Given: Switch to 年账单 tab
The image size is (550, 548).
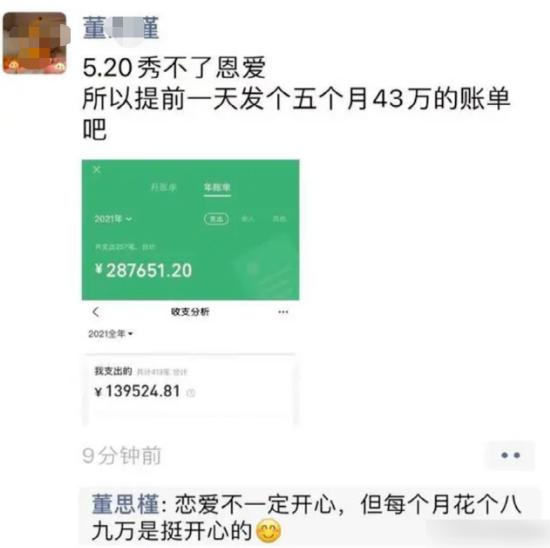Looking at the screenshot, I should point(217,187).
